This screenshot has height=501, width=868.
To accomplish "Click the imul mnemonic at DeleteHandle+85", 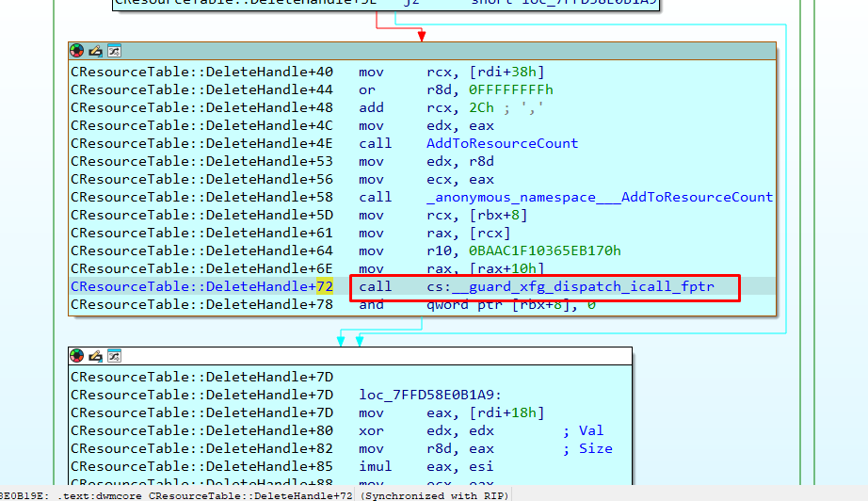I will click(376, 467).
